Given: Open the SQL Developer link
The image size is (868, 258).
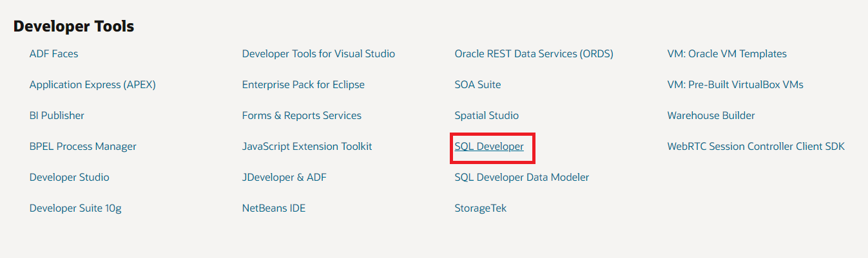Looking at the screenshot, I should pyautogui.click(x=489, y=147).
